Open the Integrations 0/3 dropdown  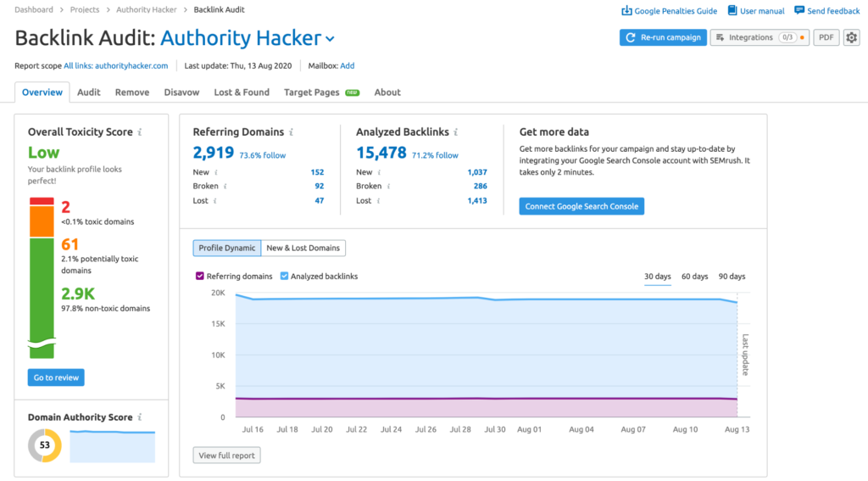[759, 37]
